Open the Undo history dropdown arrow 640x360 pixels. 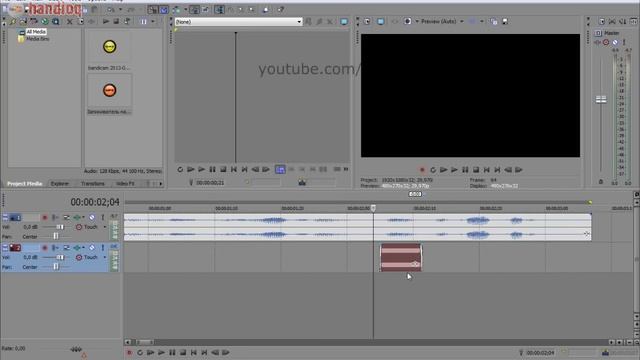tap(120, 9)
